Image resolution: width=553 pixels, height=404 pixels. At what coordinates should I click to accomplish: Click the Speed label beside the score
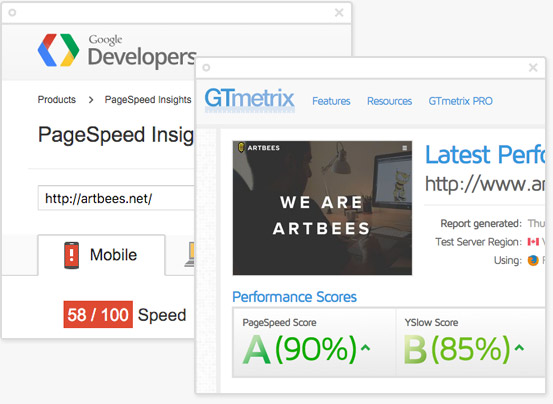tap(162, 315)
